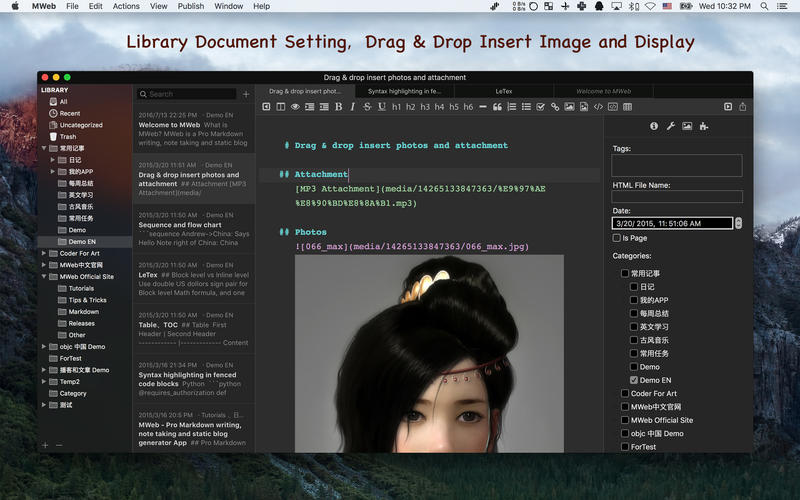800x500 pixels.
Task: Insert a table from the editor toolbar
Action: (627, 107)
